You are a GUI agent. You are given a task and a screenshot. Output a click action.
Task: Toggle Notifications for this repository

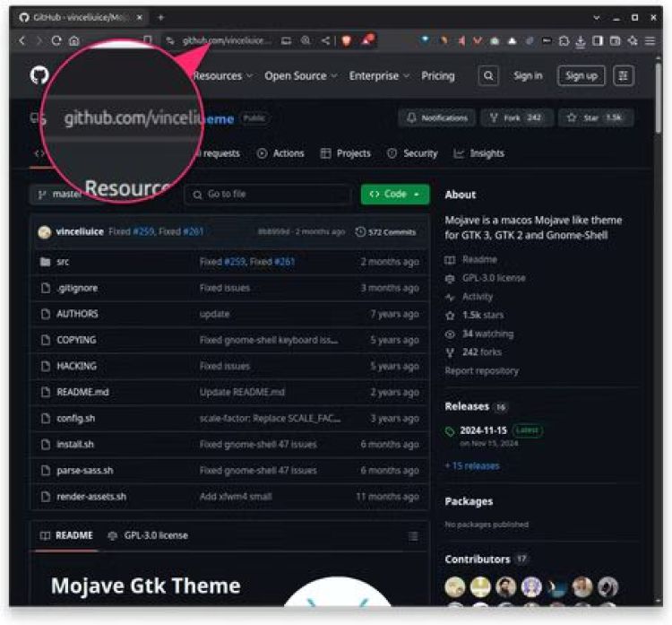[x=437, y=118]
